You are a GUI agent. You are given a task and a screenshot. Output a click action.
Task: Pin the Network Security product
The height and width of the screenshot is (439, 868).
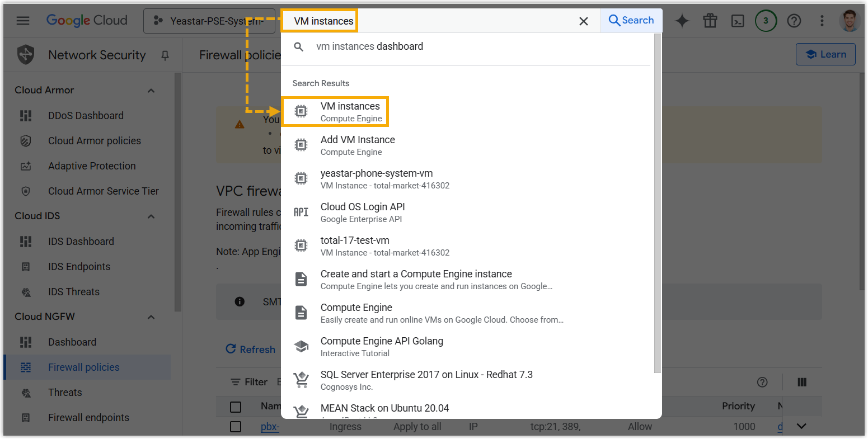coord(165,55)
